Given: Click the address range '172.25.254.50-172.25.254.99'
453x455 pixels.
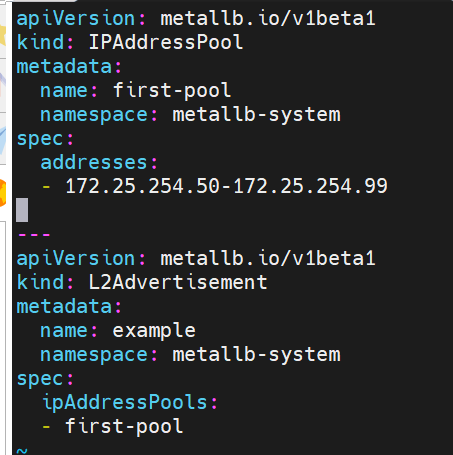Looking at the screenshot, I should point(226,186).
